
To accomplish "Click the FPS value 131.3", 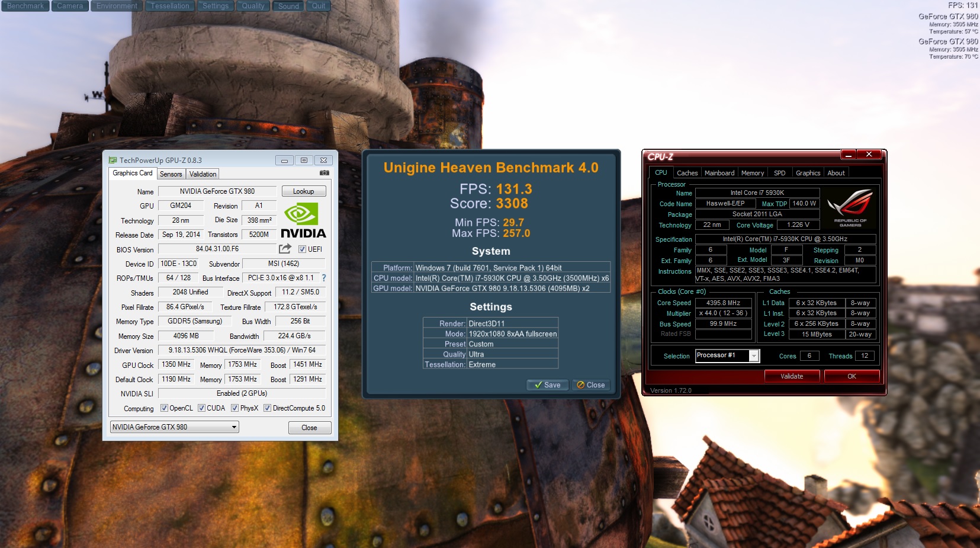I will tap(514, 189).
